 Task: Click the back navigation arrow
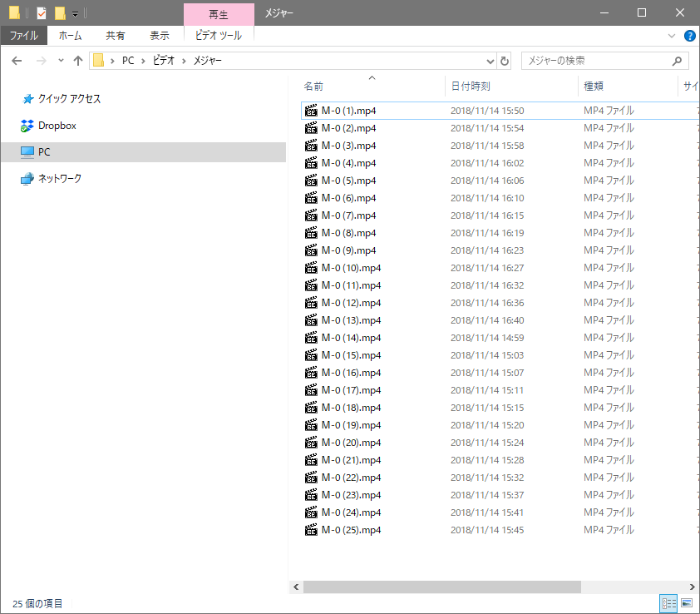coord(17,61)
